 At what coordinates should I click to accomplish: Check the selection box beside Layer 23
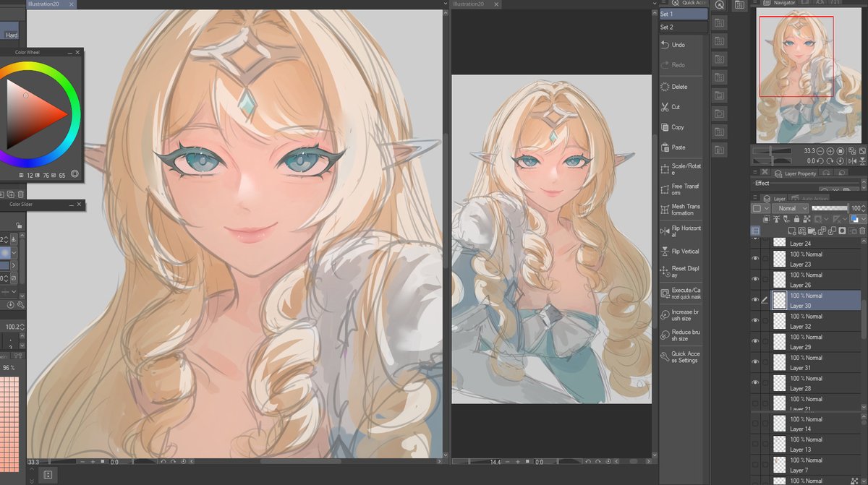765,259
